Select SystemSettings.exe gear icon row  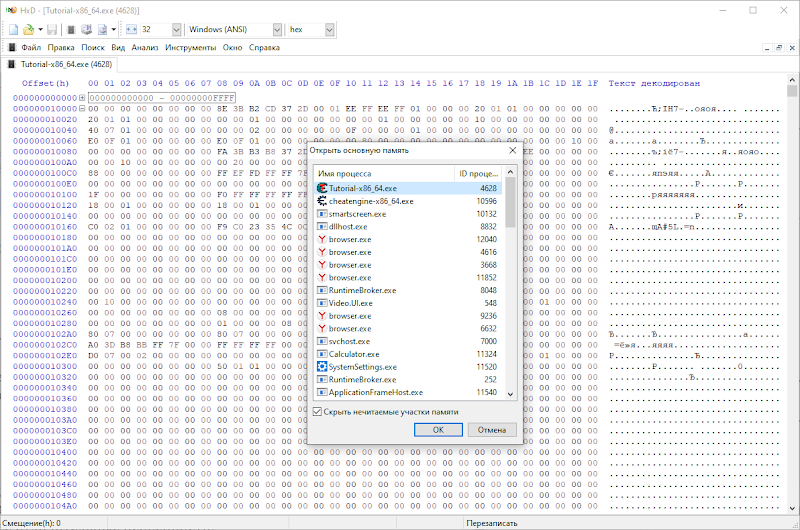pos(408,367)
